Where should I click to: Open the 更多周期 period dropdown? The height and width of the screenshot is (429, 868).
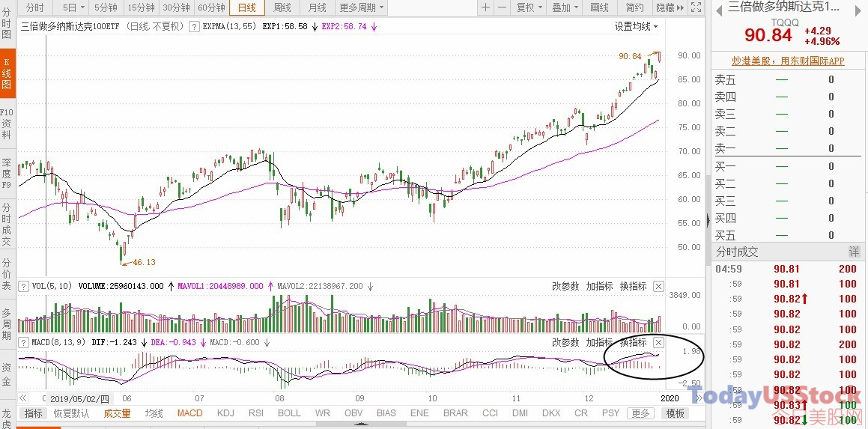click(361, 7)
